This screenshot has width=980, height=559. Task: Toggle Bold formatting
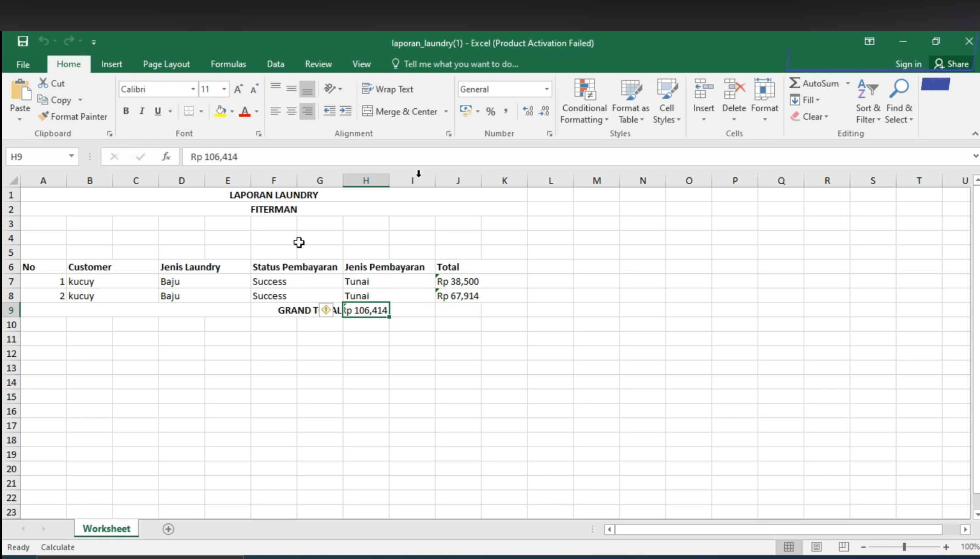[126, 111]
